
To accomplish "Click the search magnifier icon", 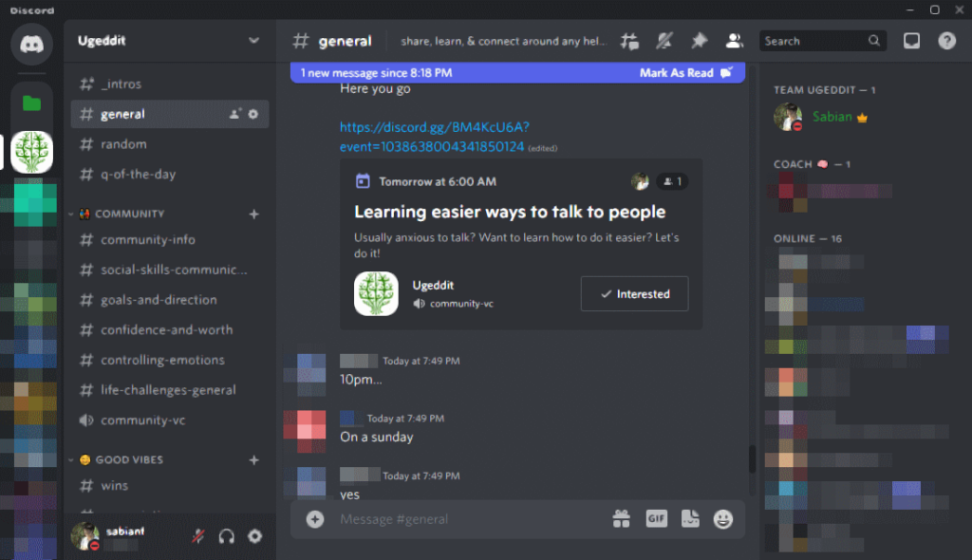I will pos(874,41).
